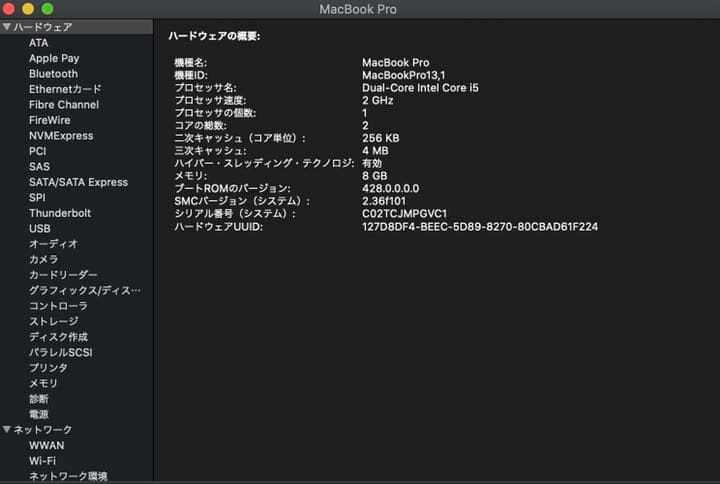Select ATA in the sidebar
The height and width of the screenshot is (484, 720).
tap(39, 43)
